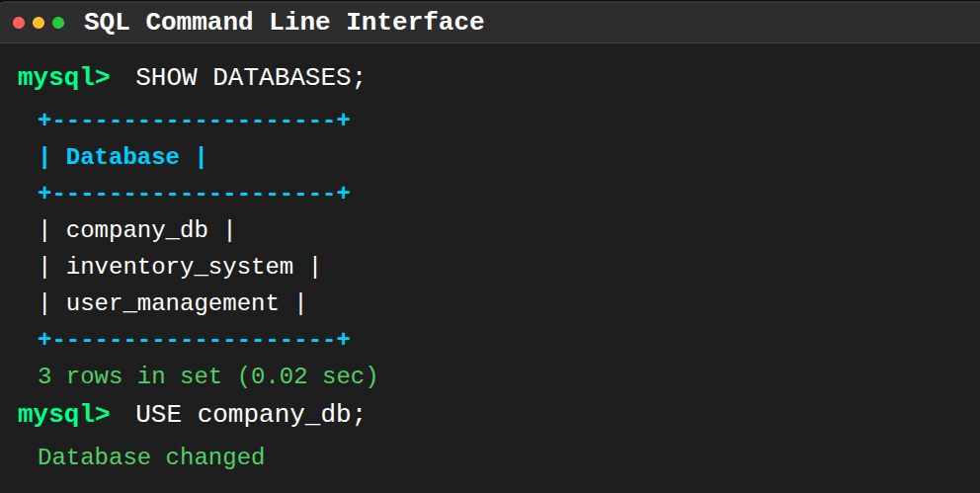Click the red close window dot
The height and width of the screenshot is (493, 980).
coord(19,23)
